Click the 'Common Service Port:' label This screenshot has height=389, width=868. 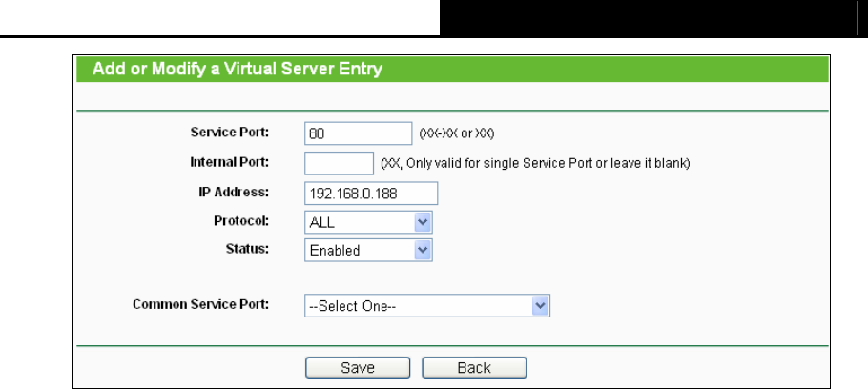coord(201,304)
